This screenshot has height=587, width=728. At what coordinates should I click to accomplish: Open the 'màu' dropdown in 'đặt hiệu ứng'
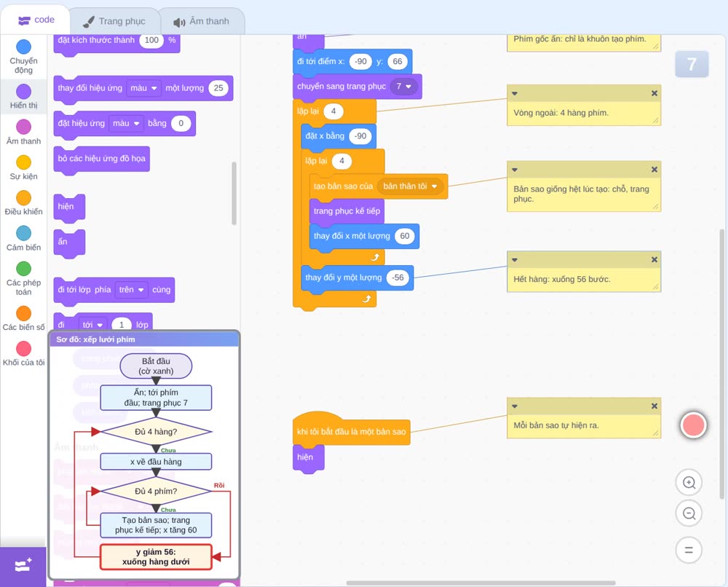coord(126,124)
